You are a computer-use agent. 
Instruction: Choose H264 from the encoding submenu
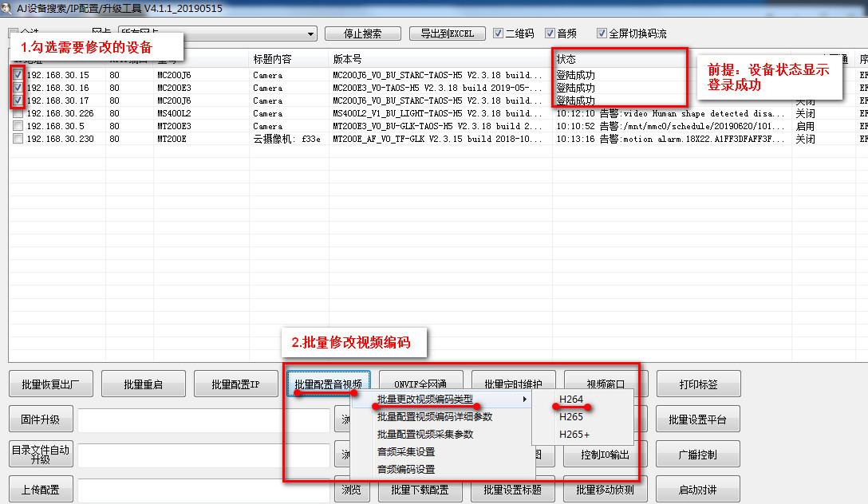(x=571, y=399)
